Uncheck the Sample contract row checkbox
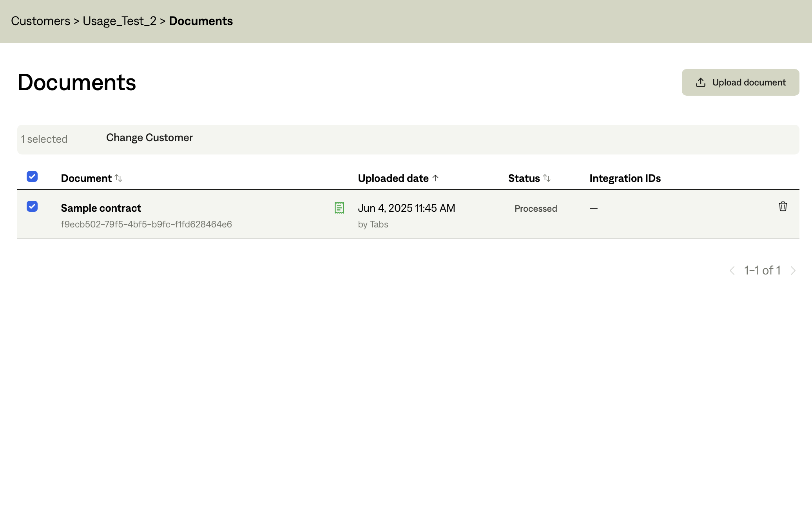This screenshot has height=527, width=812. click(32, 206)
